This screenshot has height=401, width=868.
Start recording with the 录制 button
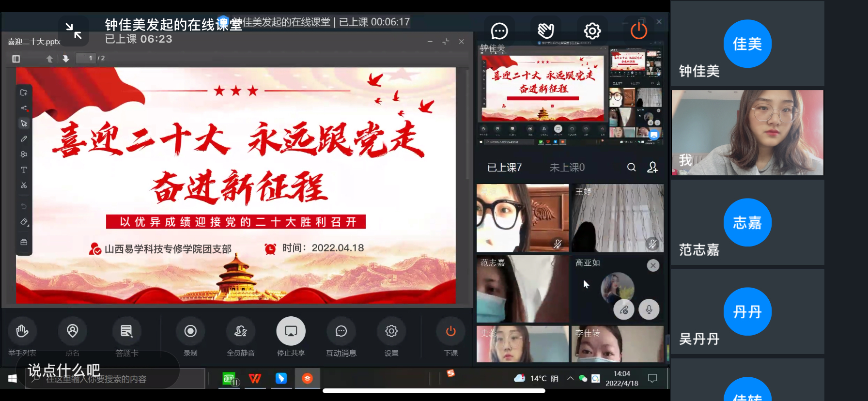[190, 338]
